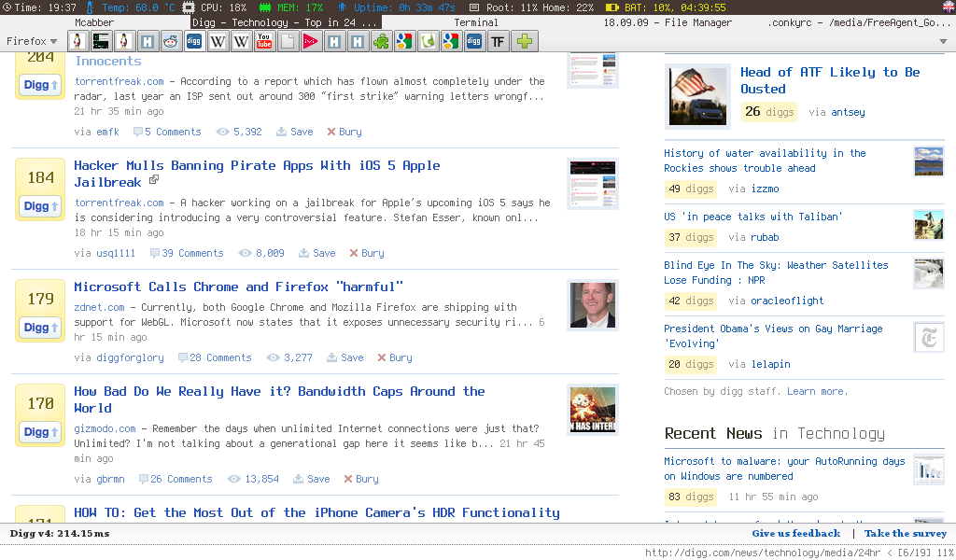The height and width of the screenshot is (560, 956).
Task: Select the Wikipedia tab beside the YouTube tab
Action: coord(241,41)
